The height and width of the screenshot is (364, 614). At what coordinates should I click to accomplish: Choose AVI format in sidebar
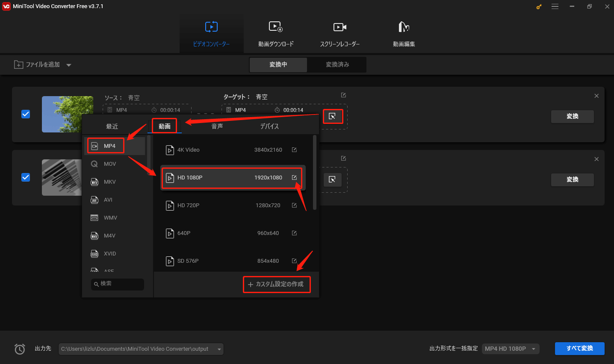115,200
